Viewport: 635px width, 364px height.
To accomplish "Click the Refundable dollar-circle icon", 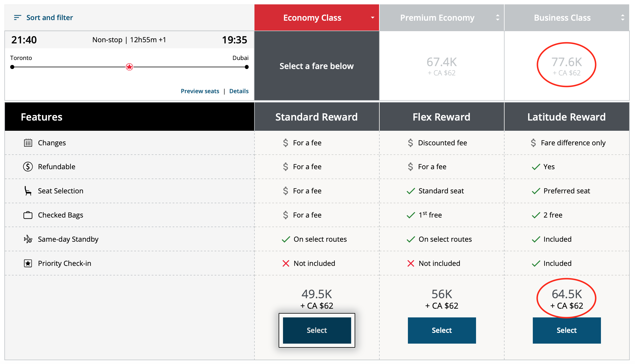I will coord(28,167).
